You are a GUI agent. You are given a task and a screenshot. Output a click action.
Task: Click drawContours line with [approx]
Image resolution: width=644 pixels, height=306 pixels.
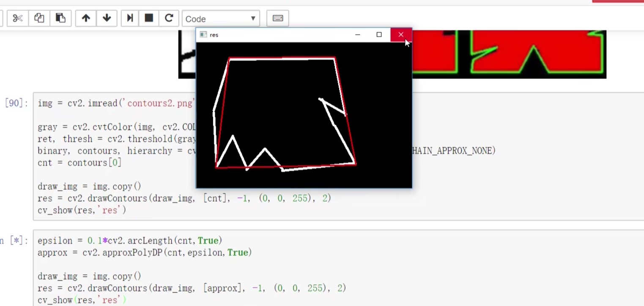[192, 288]
